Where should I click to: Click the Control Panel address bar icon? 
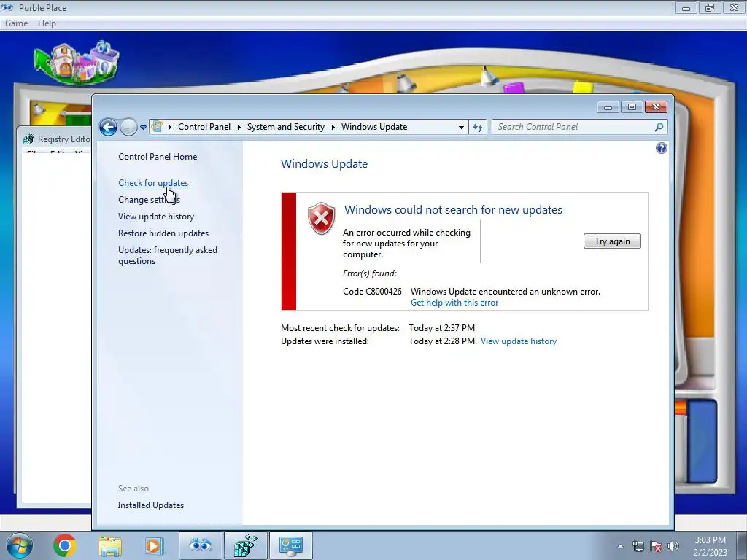(x=156, y=127)
